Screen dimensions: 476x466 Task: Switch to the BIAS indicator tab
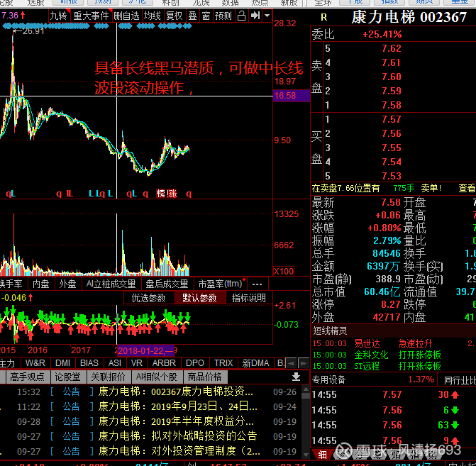89,362
